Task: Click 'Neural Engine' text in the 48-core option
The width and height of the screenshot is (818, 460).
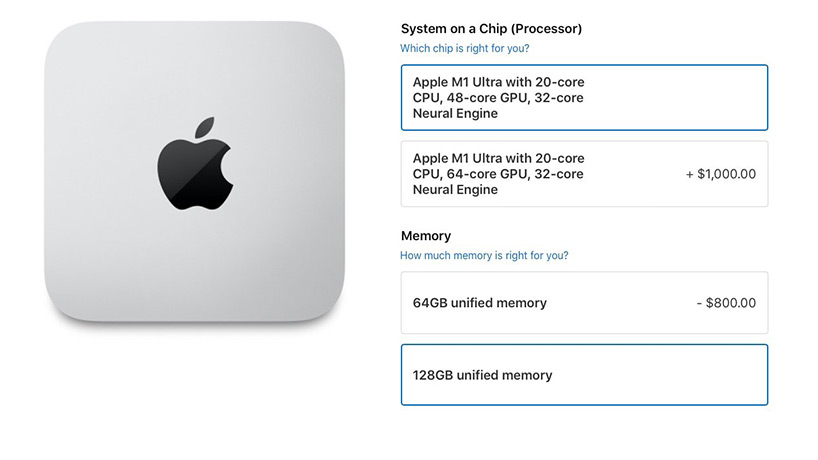Action: [455, 114]
